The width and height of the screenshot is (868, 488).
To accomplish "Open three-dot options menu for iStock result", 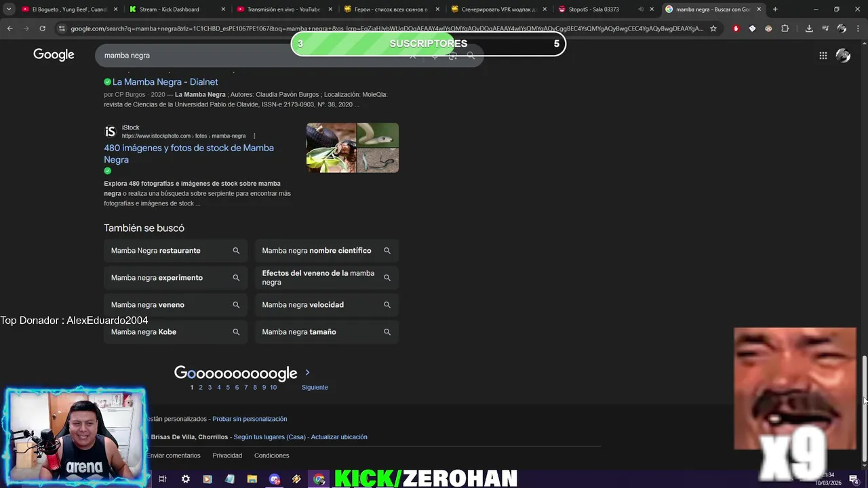I will [254, 136].
